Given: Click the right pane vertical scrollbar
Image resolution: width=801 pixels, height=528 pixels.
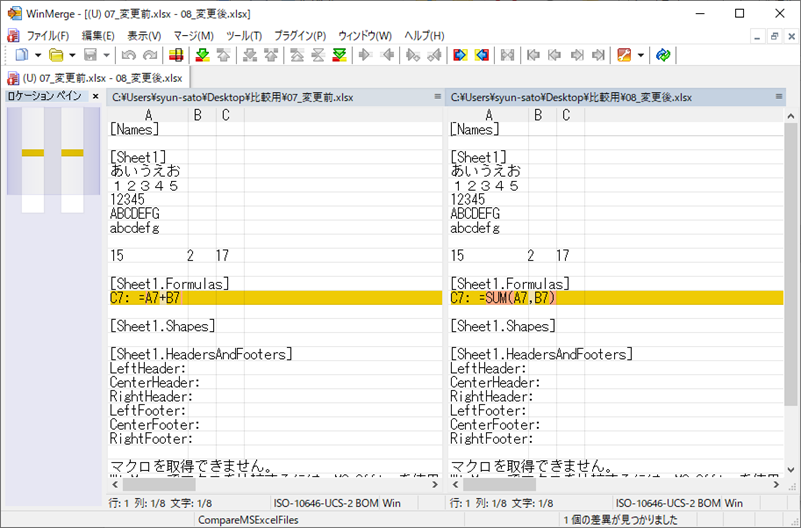Looking at the screenshot, I should click(x=791, y=300).
